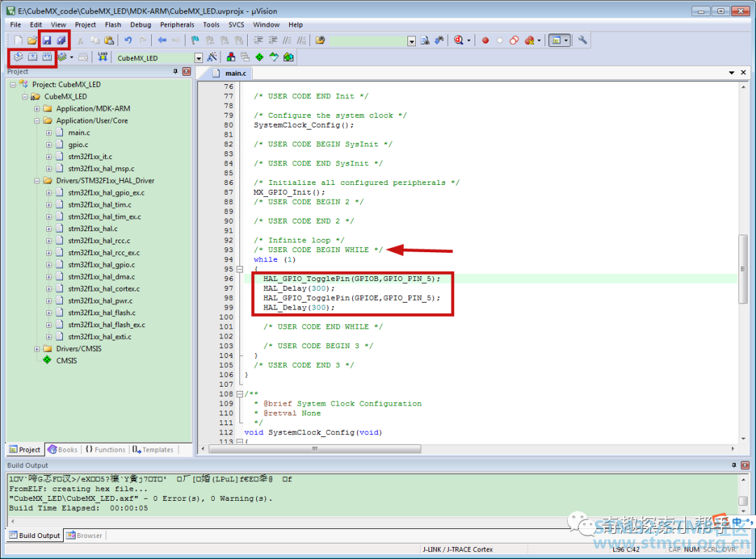Click the Rebuild all target files icon
The width and height of the screenshot is (756, 559).
click(x=47, y=57)
